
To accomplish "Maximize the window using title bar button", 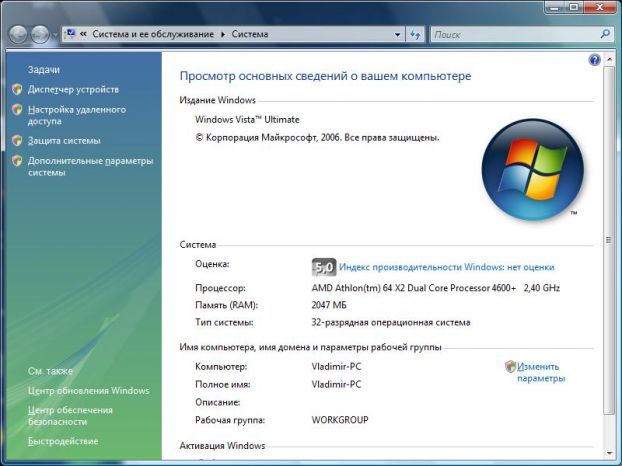I will click(574, 7).
